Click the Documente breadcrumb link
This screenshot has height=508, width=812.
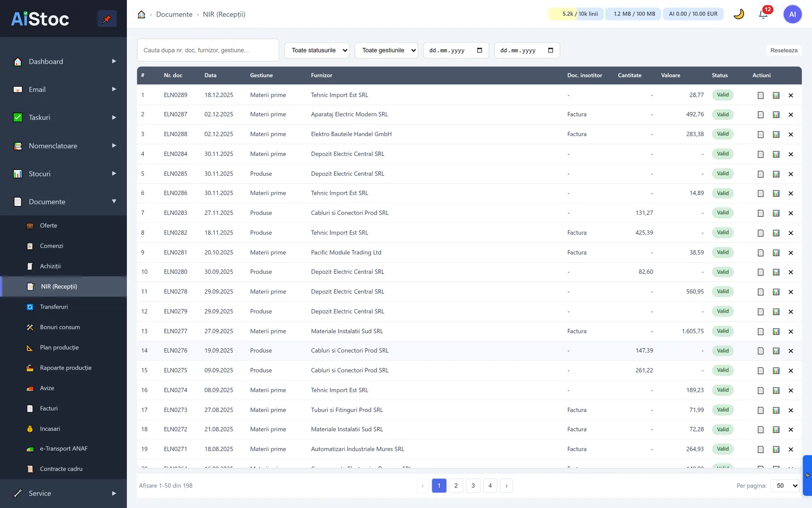[x=174, y=14]
